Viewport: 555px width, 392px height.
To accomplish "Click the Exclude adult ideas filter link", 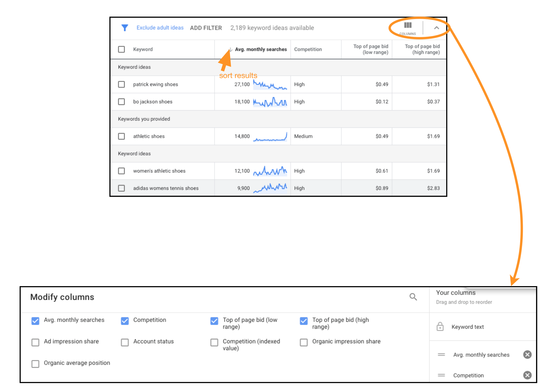I will [x=160, y=28].
